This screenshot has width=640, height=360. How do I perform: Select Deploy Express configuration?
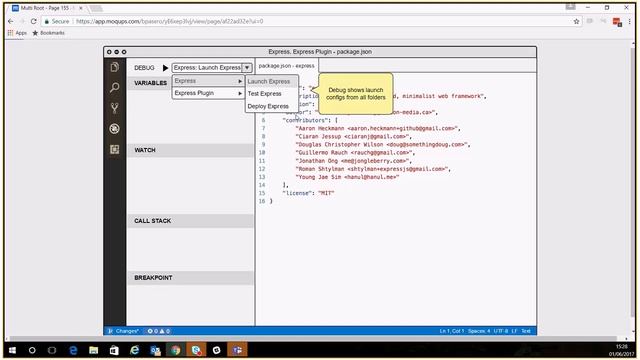(272, 106)
